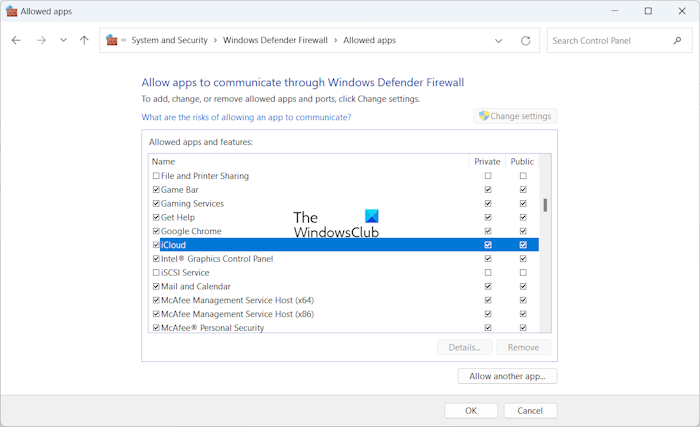Open recent locations dropdown chevron

tap(63, 41)
